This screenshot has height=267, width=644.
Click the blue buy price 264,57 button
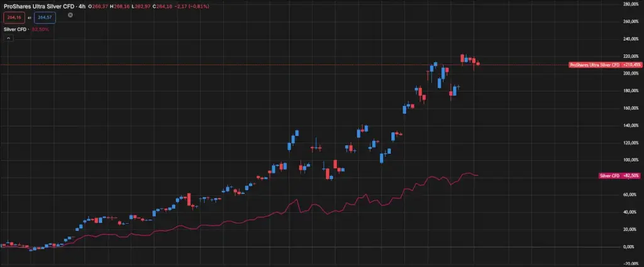43,18
